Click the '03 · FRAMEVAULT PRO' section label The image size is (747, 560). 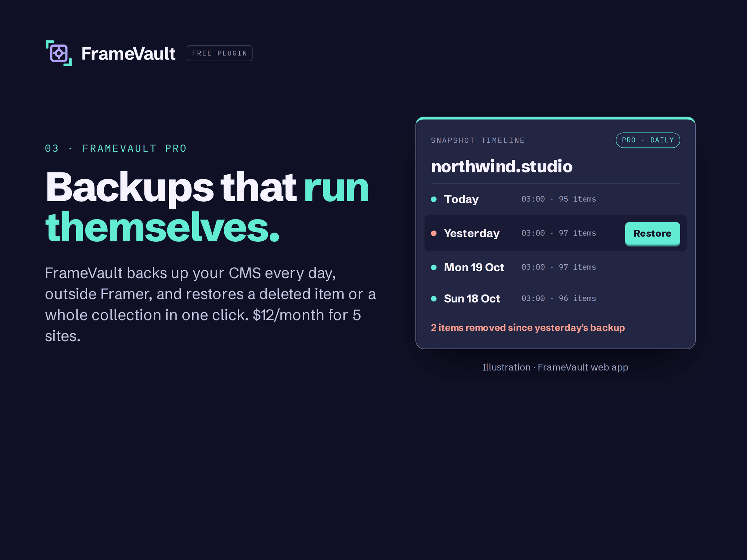coord(116,148)
